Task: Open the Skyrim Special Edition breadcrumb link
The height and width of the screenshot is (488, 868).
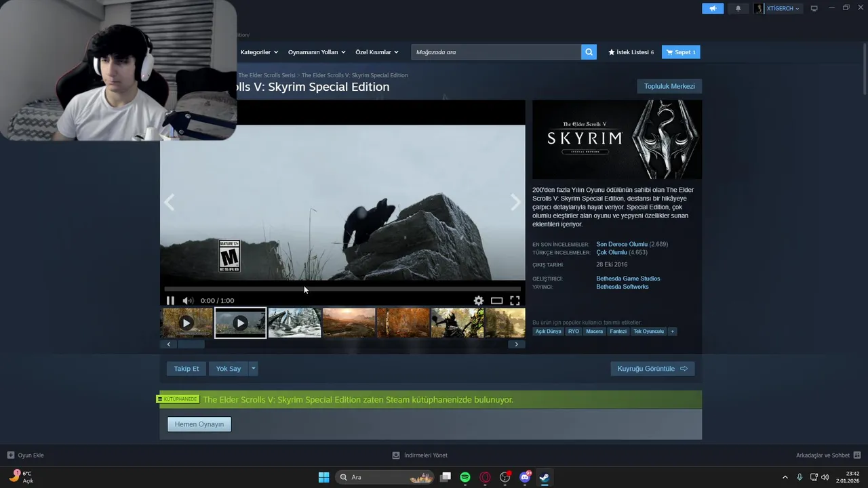Action: coord(355,75)
